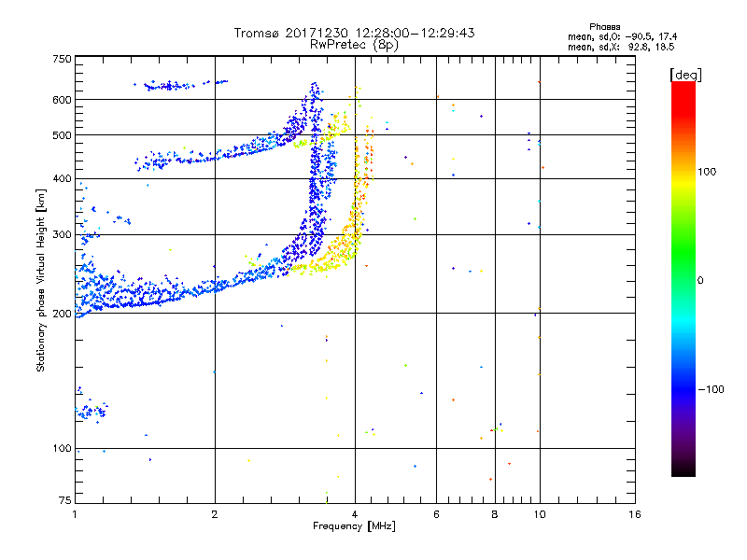Image resolution: width=747 pixels, height=560 pixels.
Task: Click the plot title 'Tromsø 20171230 12:28:00-12:29:43'
Action: click(354, 33)
